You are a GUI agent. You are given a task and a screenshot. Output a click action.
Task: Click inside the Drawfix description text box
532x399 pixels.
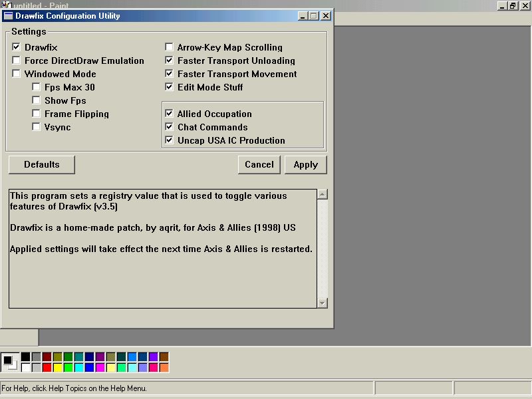click(163, 249)
